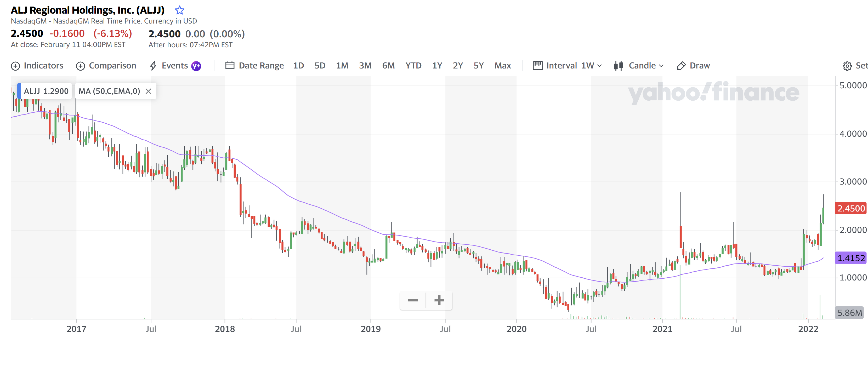Select the 3M range
Screen dimensions: 868x390
(x=365, y=66)
